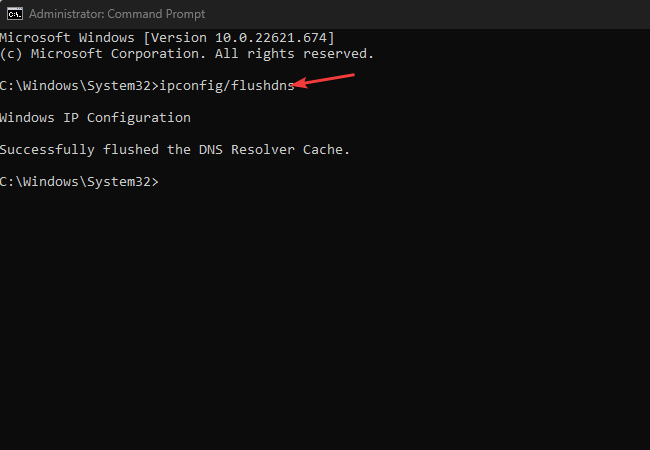Image resolution: width=650 pixels, height=450 pixels.
Task: Place cursor right after the final prompt '>'
Action: coord(162,182)
